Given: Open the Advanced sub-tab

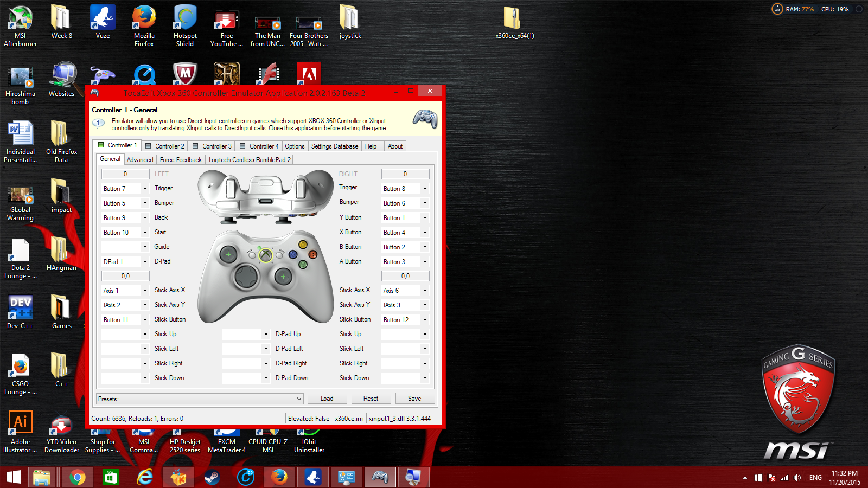Looking at the screenshot, I should [140, 159].
